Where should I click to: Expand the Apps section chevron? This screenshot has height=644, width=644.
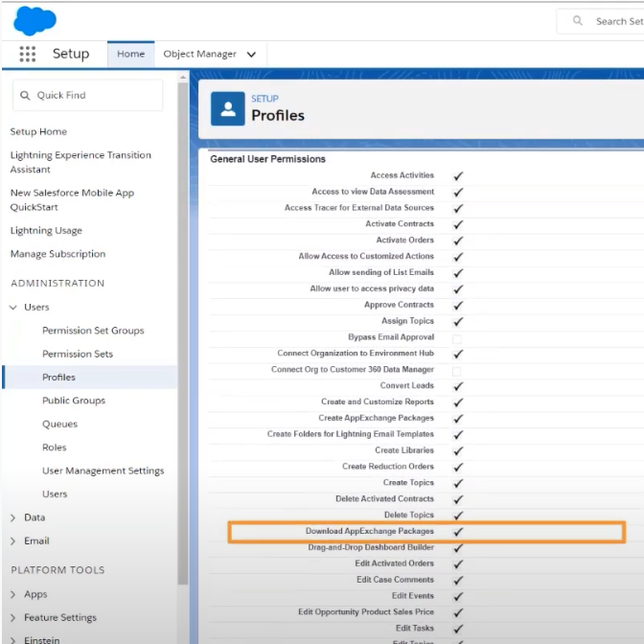coord(12,594)
